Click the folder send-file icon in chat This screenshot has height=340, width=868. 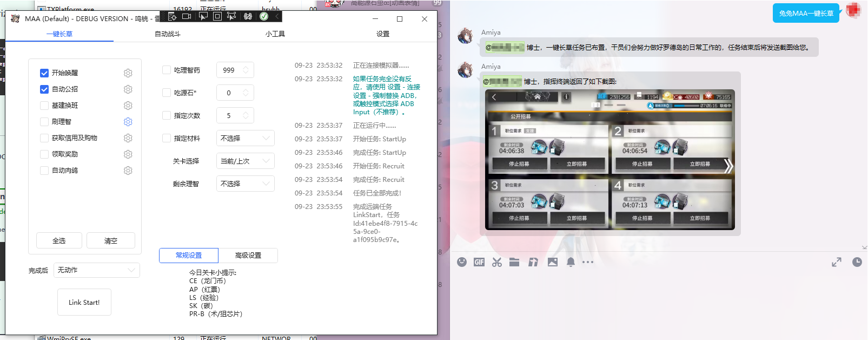pyautogui.click(x=514, y=262)
